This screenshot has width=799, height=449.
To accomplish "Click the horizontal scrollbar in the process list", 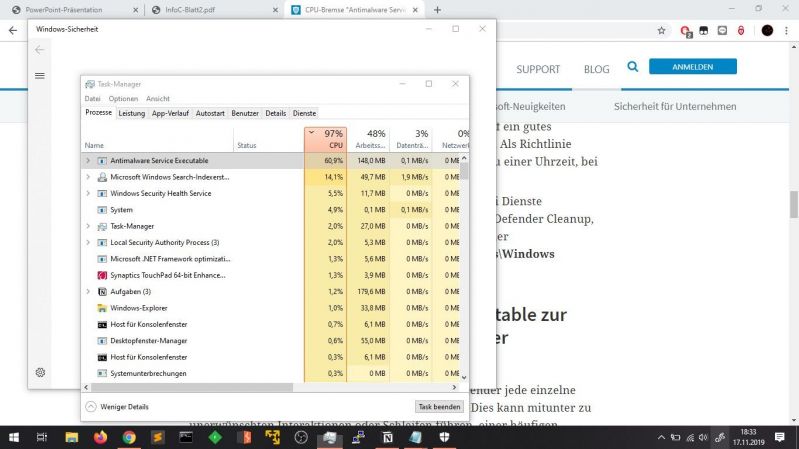I will tap(190, 387).
